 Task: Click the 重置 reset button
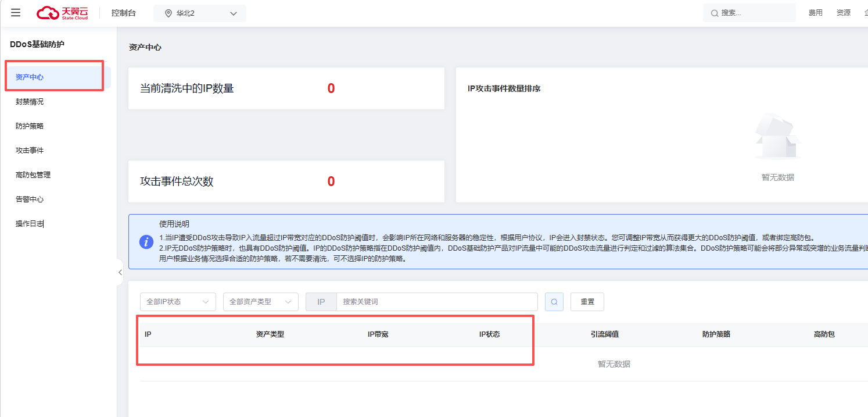[x=587, y=302]
